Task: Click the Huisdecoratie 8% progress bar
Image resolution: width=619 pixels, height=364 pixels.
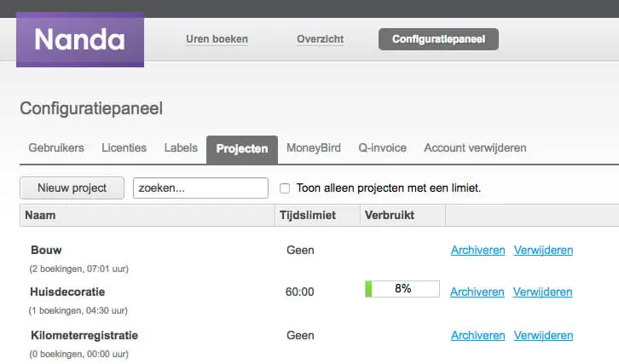Action: [x=402, y=289]
